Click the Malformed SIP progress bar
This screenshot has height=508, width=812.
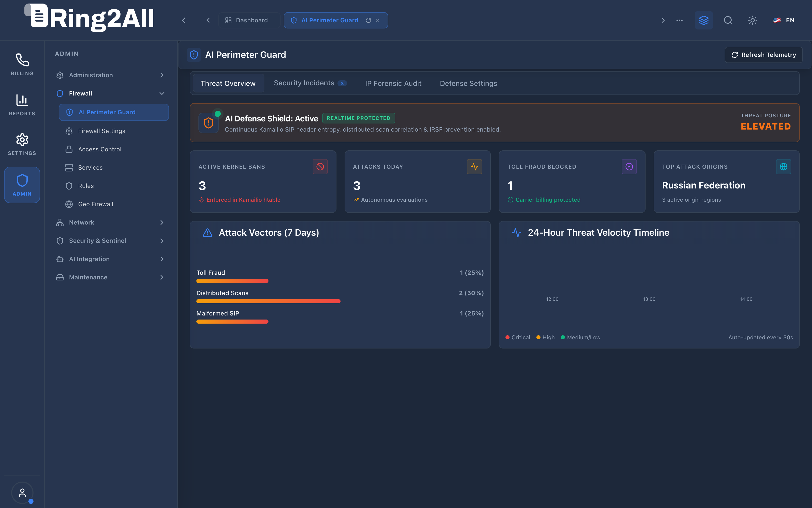[x=232, y=322]
